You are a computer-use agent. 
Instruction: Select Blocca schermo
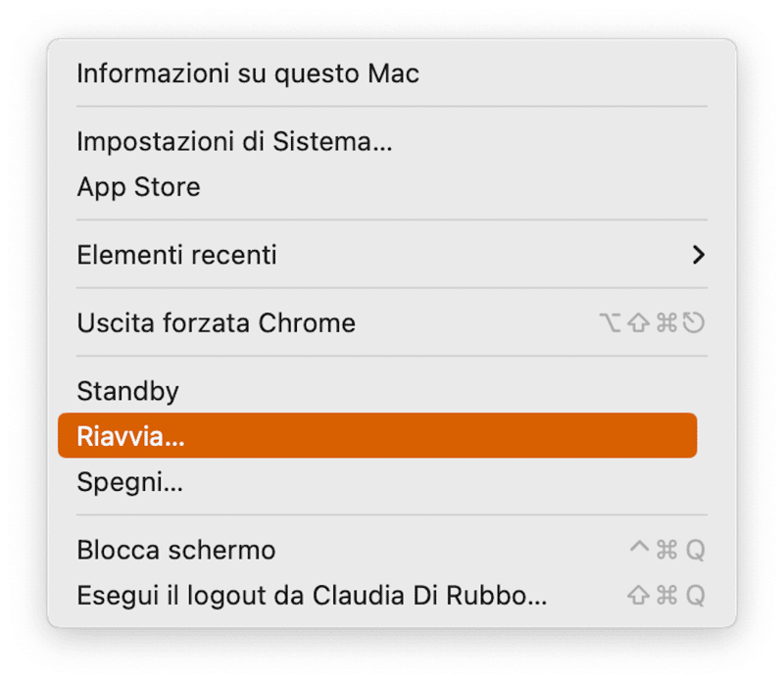tap(176, 550)
